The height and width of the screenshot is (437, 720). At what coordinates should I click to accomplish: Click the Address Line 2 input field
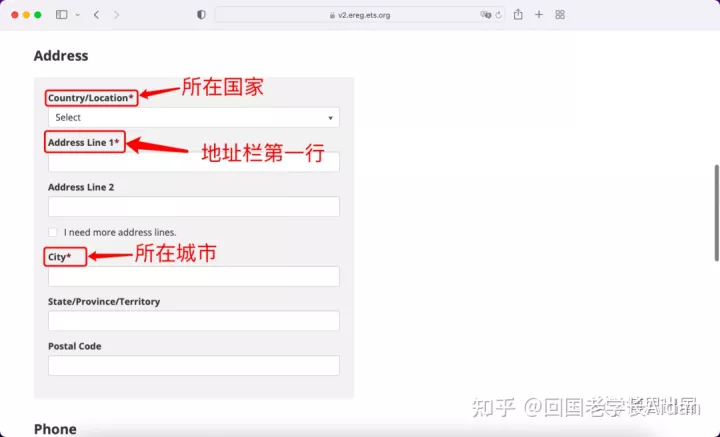pyautogui.click(x=194, y=207)
